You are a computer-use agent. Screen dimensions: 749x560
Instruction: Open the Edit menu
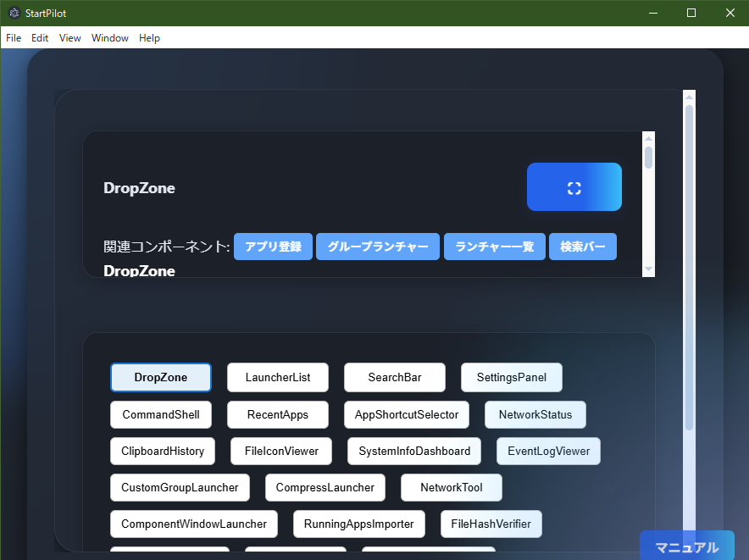pyautogui.click(x=39, y=38)
